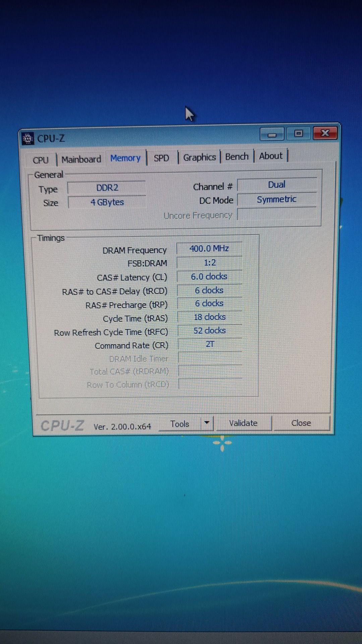Click the Dual channel value field
The image size is (362, 644).
(x=277, y=185)
